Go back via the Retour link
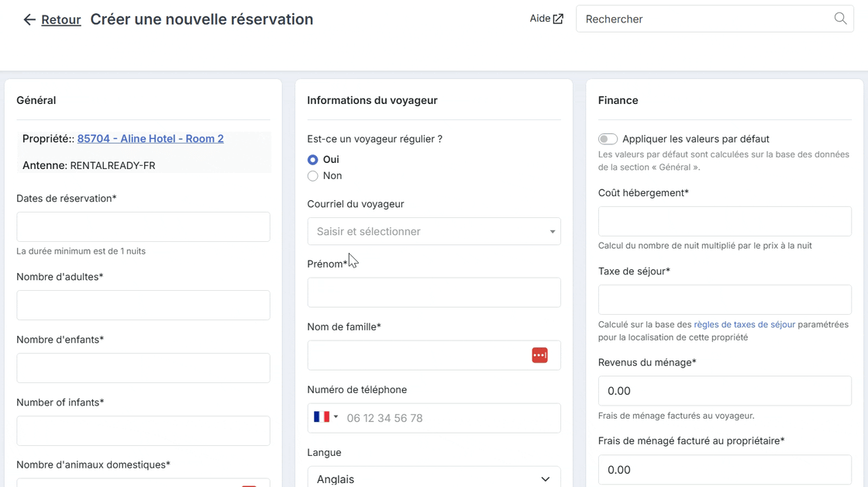The image size is (868, 487). coord(61,20)
